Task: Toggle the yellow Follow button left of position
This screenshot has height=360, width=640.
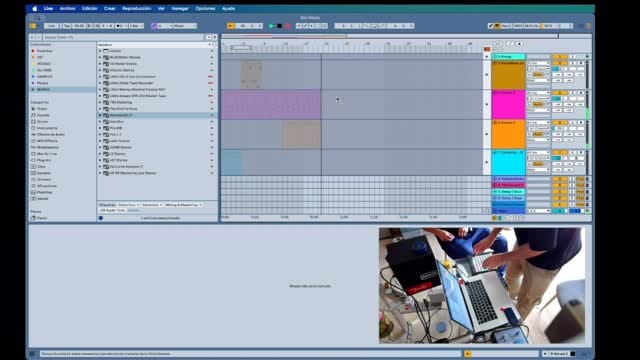Action: 231,26
